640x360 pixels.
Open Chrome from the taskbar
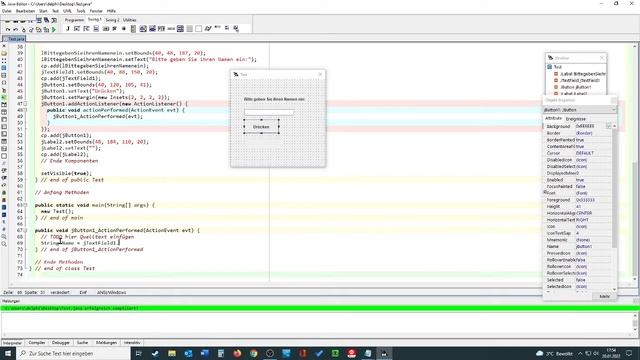click(x=253, y=353)
